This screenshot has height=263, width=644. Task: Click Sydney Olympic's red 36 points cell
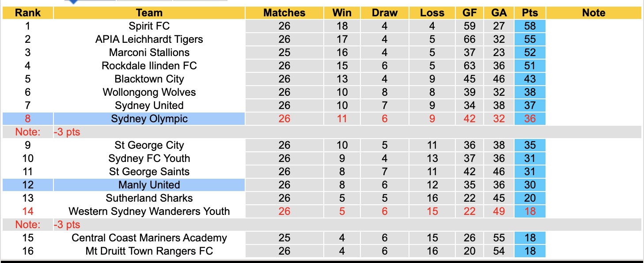(530, 119)
